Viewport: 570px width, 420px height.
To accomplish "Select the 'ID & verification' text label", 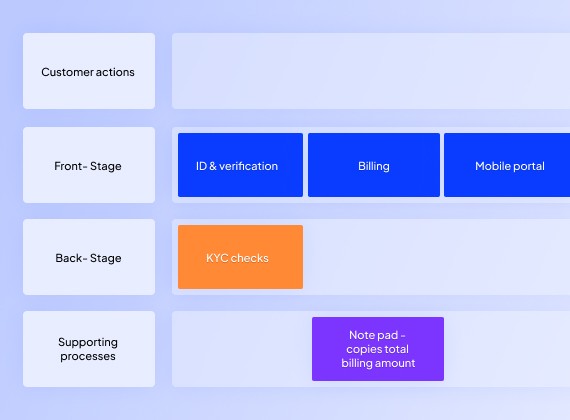I will pyautogui.click(x=237, y=166).
